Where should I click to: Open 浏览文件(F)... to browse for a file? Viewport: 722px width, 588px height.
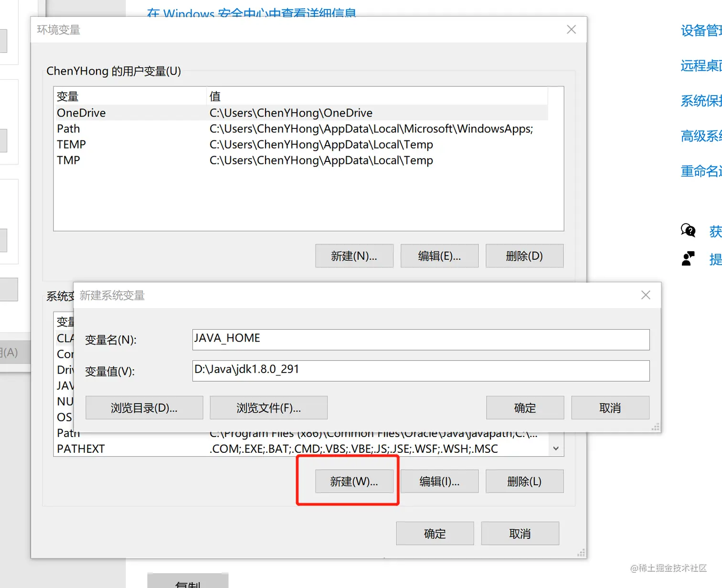point(268,408)
